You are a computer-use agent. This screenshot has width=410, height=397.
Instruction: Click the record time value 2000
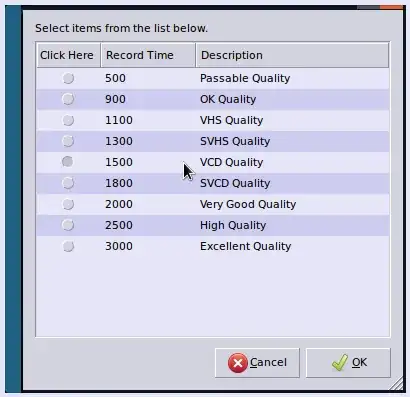pos(119,204)
